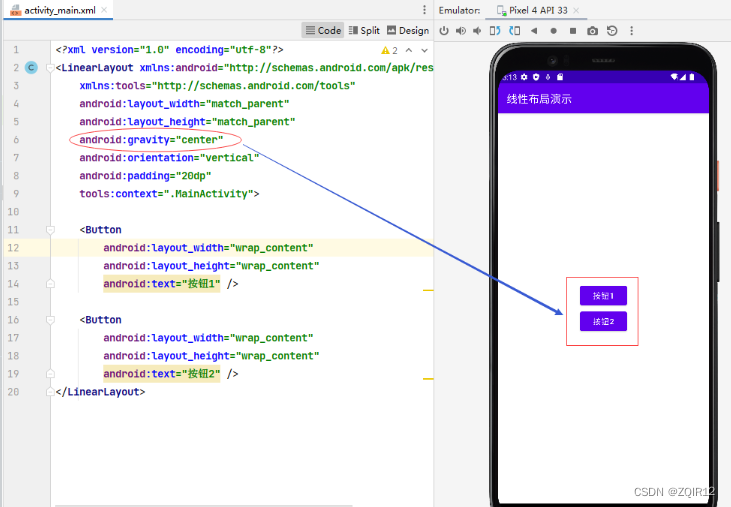Viewport: 731px width, 507px height.
Task: Click the emulator volume up icon
Action: 461,31
